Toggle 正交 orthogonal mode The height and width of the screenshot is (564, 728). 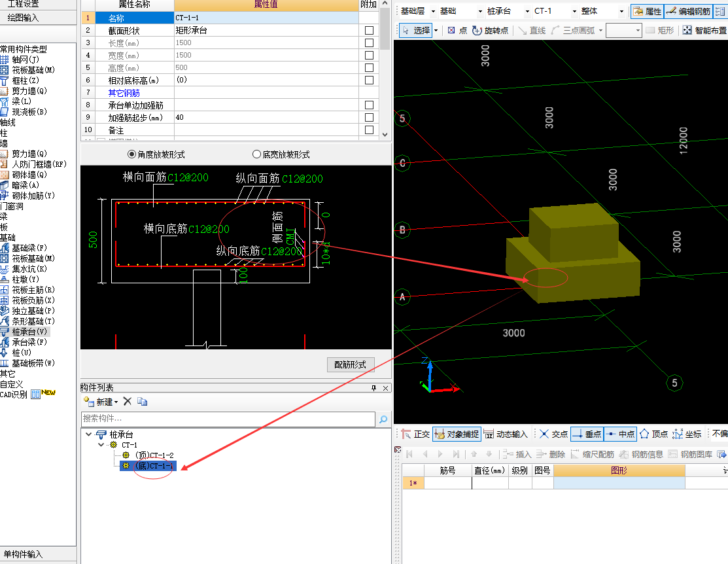click(415, 434)
